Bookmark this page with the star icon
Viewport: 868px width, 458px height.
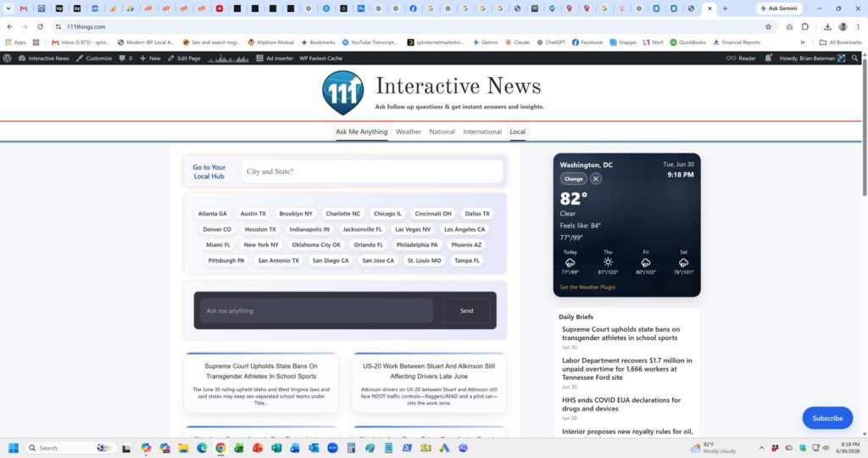pyautogui.click(x=768, y=26)
